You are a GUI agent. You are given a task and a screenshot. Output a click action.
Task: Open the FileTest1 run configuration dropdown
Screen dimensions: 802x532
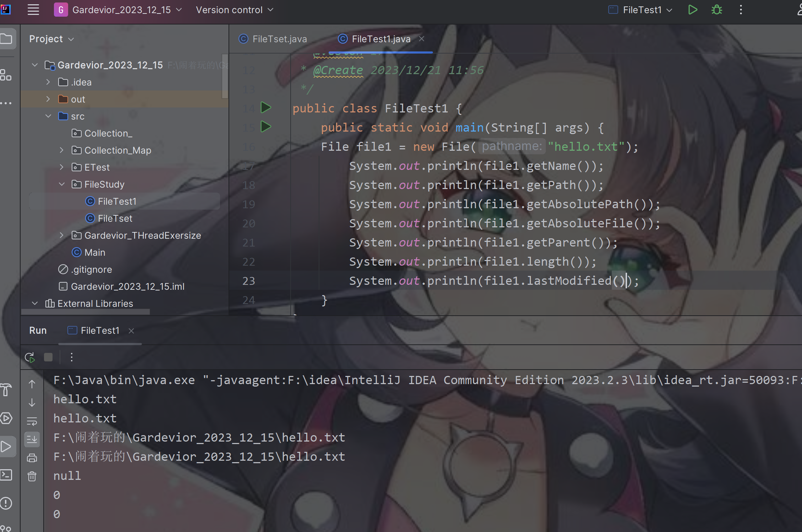pyautogui.click(x=642, y=10)
